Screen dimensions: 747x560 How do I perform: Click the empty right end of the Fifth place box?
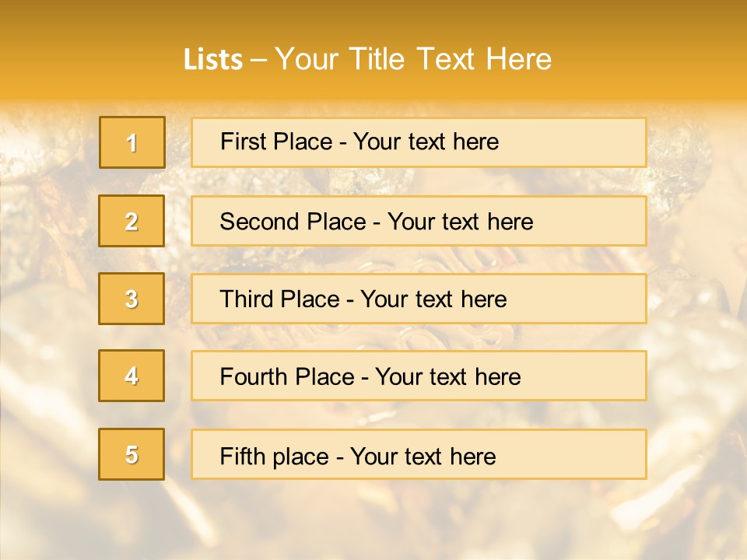pos(591,454)
